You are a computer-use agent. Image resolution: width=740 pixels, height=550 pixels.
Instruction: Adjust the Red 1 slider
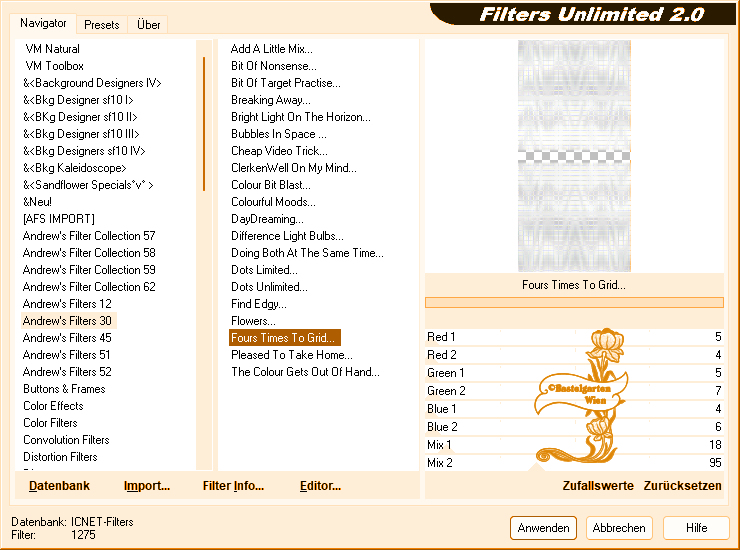click(574, 337)
